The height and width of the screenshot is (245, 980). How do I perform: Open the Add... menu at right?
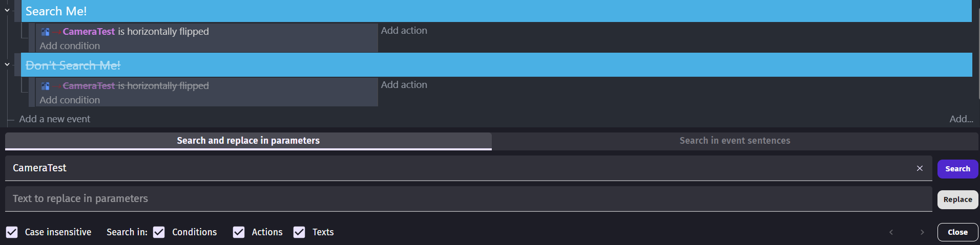961,119
